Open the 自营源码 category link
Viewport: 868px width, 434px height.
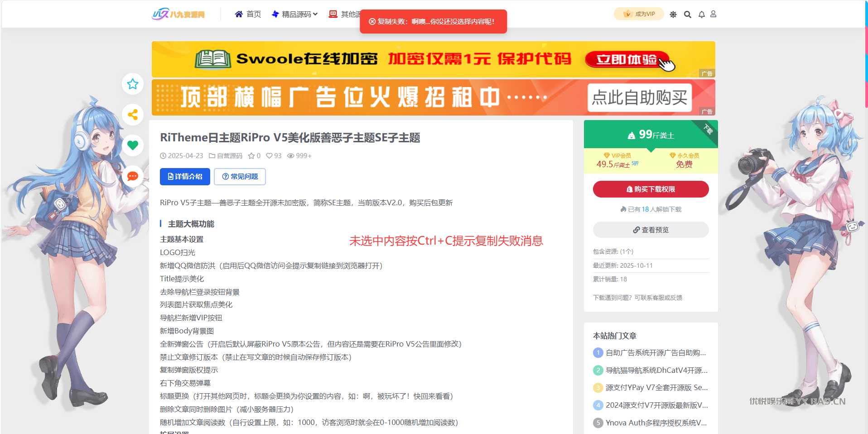coord(229,156)
